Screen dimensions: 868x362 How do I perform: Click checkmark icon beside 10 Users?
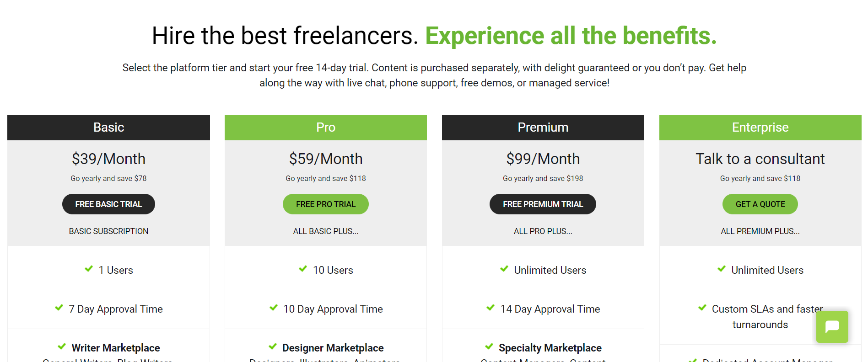click(x=303, y=269)
